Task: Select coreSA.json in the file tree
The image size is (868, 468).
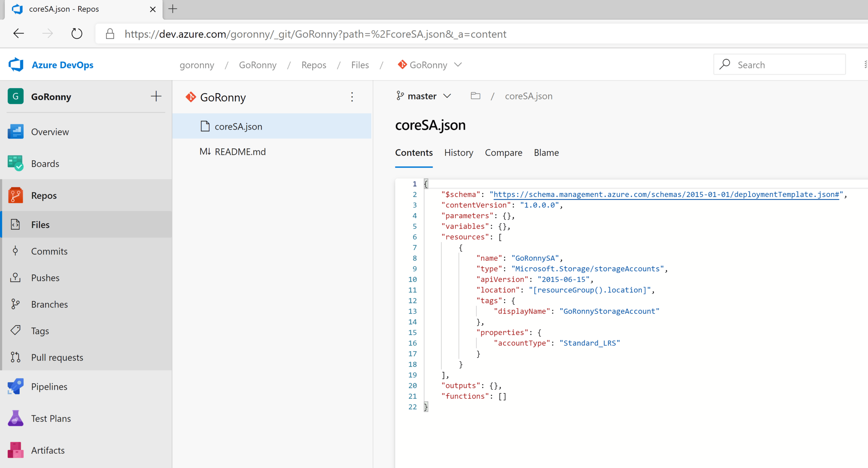Action: point(272,126)
